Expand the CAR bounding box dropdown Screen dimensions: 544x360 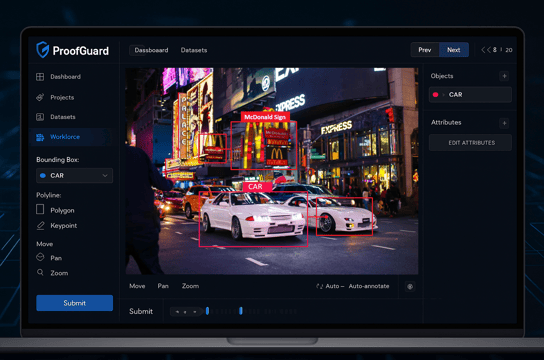point(75,175)
